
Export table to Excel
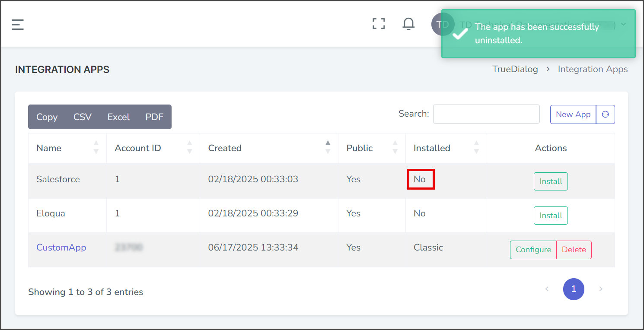(118, 117)
